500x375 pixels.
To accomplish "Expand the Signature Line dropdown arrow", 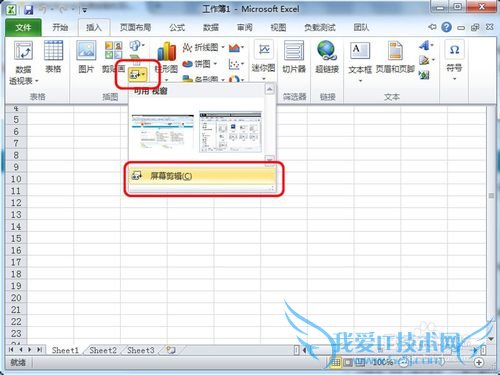I will click(x=433, y=60).
